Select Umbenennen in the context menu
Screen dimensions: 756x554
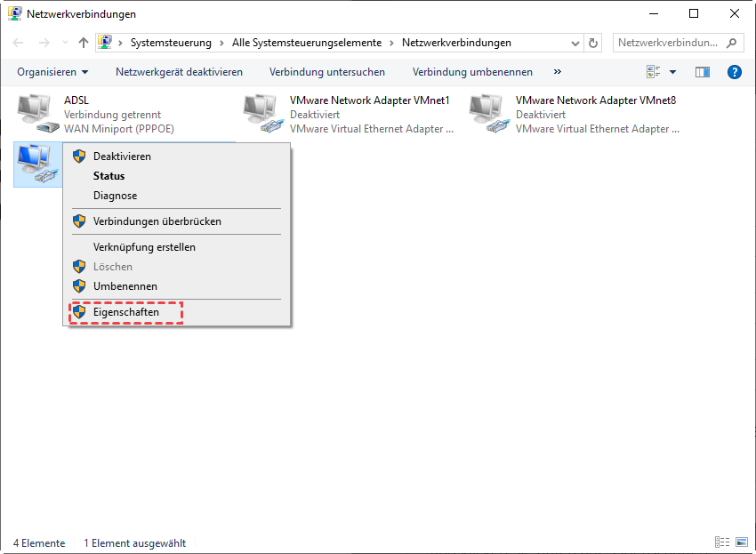point(176,286)
